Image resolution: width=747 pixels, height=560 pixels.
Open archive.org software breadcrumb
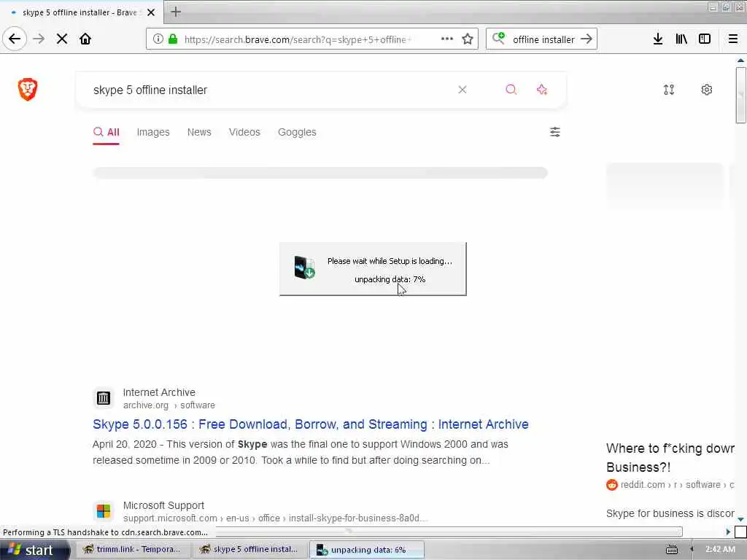[x=169, y=405]
